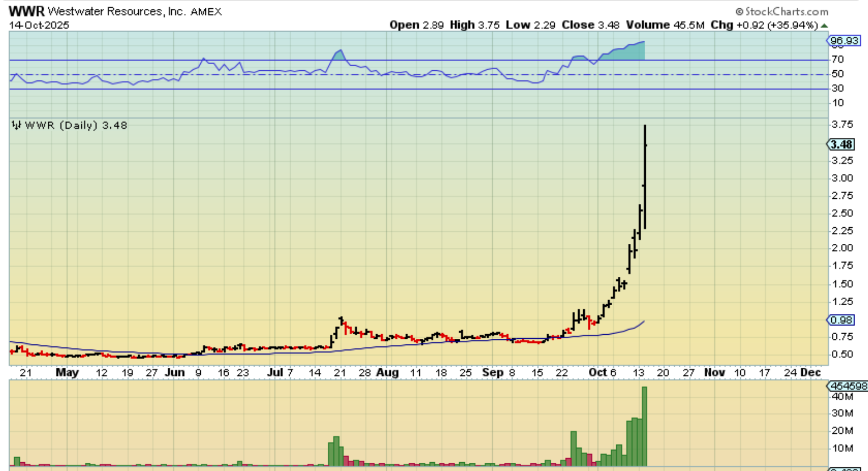Image resolution: width=868 pixels, height=471 pixels.
Task: Click the Volume 45.5M value in header
Action: coord(665,25)
